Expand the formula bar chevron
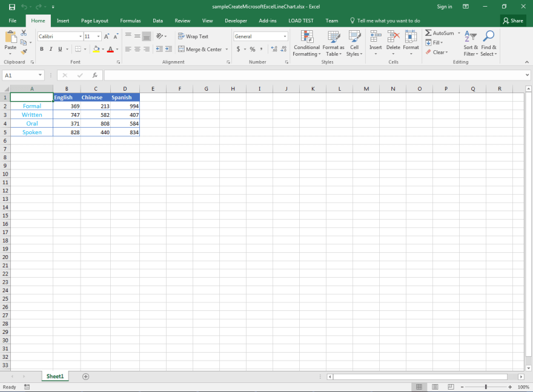This screenshot has width=533, height=392. coord(527,75)
